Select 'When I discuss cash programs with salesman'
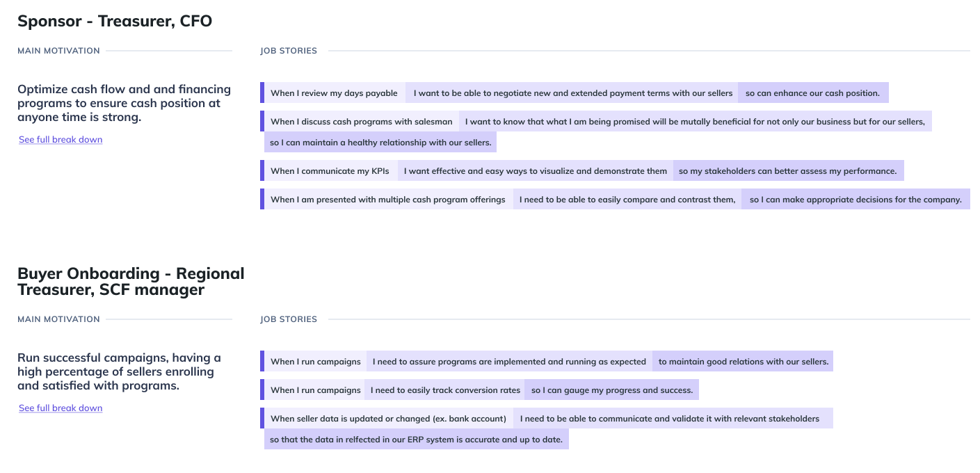This screenshot has width=980, height=473. point(361,122)
